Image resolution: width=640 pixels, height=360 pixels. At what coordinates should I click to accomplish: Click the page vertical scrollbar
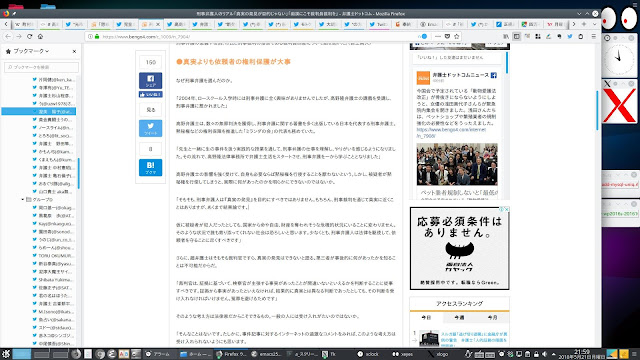(598, 110)
